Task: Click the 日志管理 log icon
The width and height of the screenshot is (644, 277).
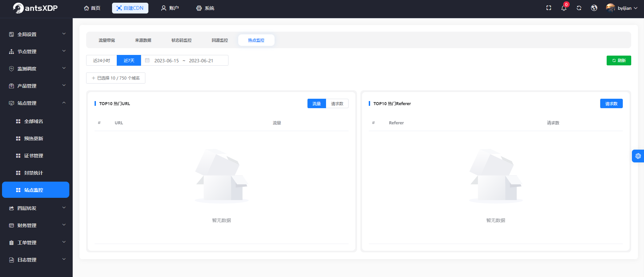Action: click(11, 260)
